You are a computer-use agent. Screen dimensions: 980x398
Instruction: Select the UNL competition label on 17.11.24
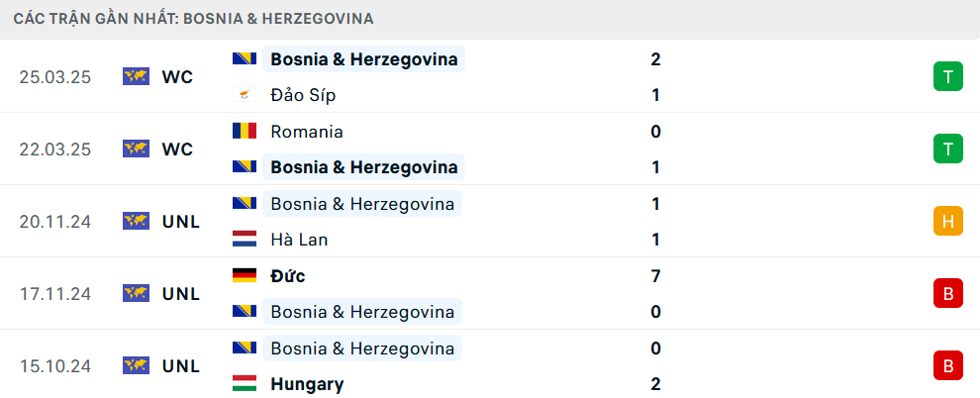coord(181,294)
